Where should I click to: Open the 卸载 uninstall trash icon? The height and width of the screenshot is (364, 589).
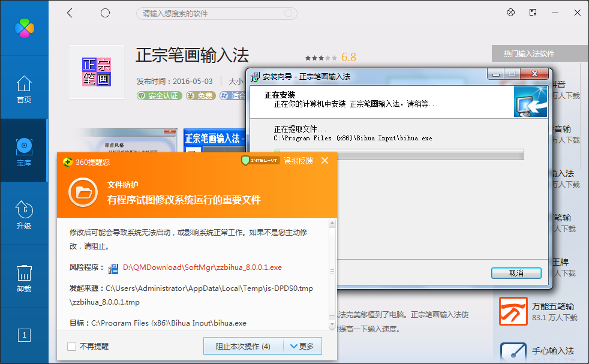click(23, 278)
